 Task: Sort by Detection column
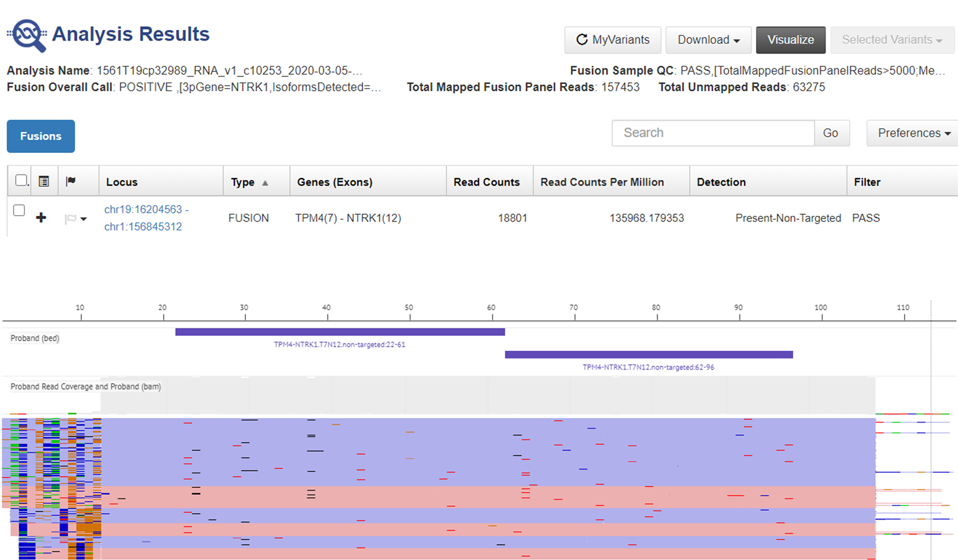(721, 182)
